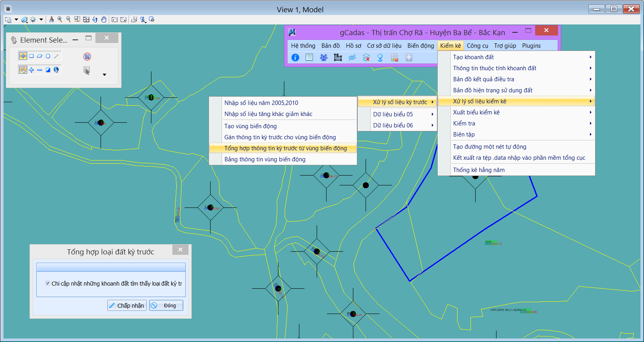Uncheck 'Chỉ cập nhật những khoanh đất' checkbox
This screenshot has width=644, height=342.
coord(48,283)
